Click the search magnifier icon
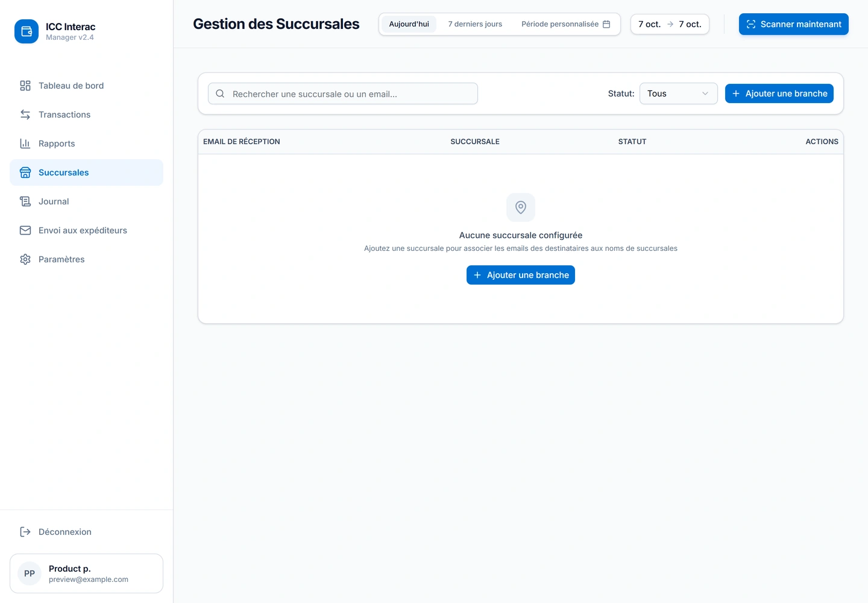 (x=220, y=93)
